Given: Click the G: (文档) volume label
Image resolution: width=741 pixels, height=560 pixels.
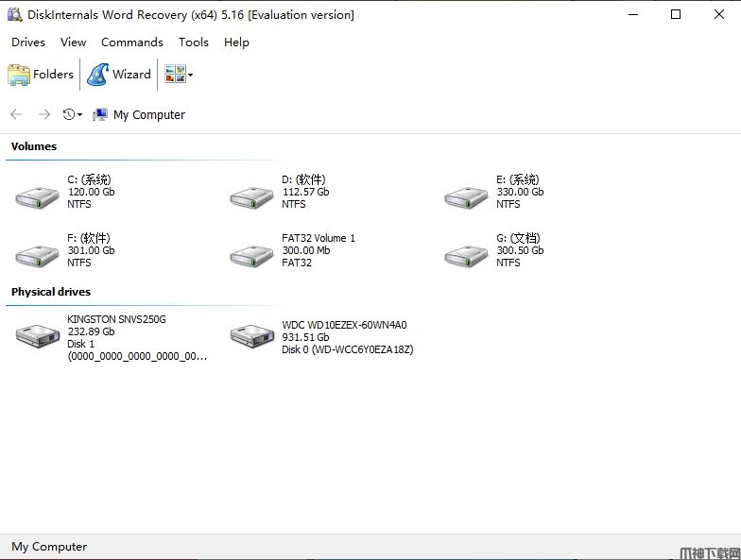Looking at the screenshot, I should point(518,238).
